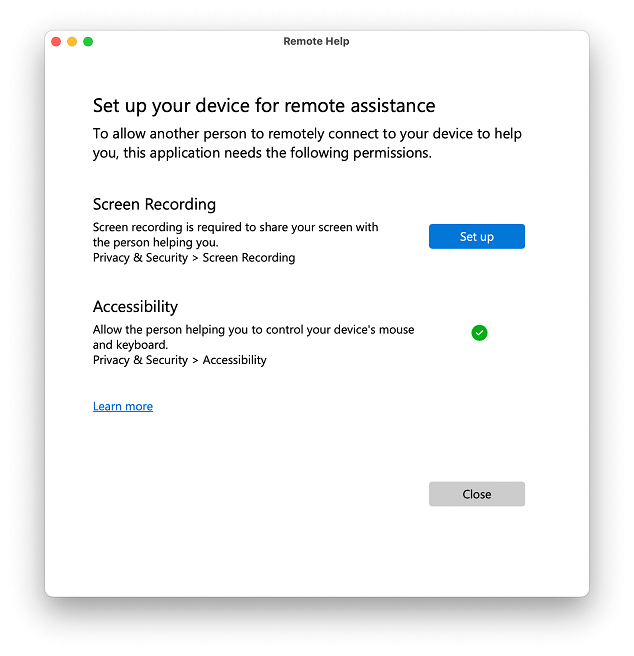Open the Learn more link
Screen dimensions: 634x656
pos(123,406)
